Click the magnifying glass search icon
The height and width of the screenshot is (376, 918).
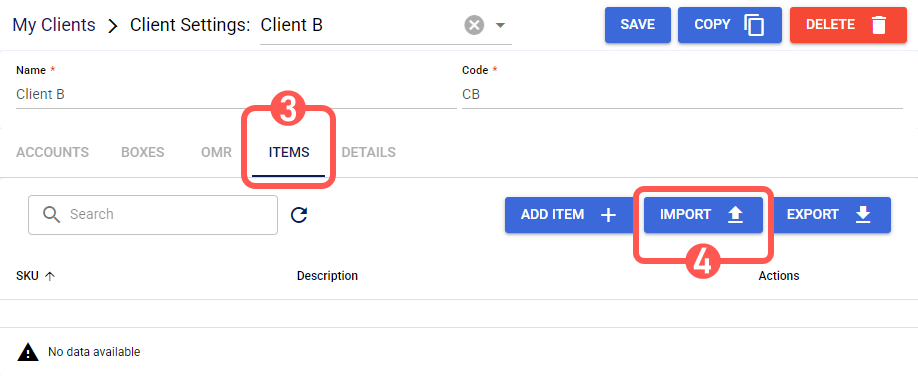click(x=52, y=215)
